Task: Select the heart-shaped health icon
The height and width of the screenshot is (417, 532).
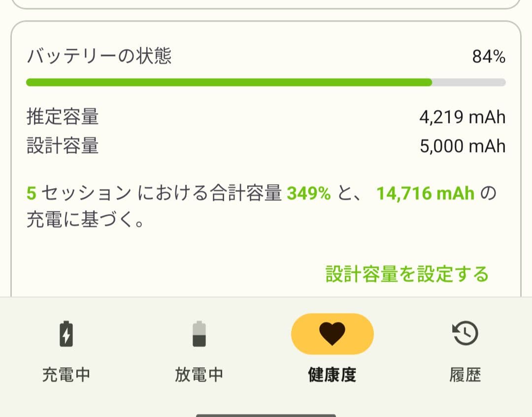Action: (332, 333)
